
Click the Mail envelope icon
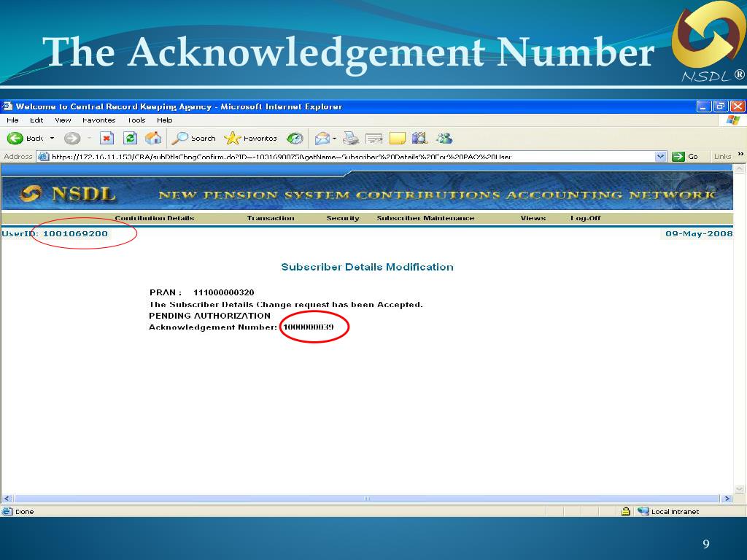point(322,139)
